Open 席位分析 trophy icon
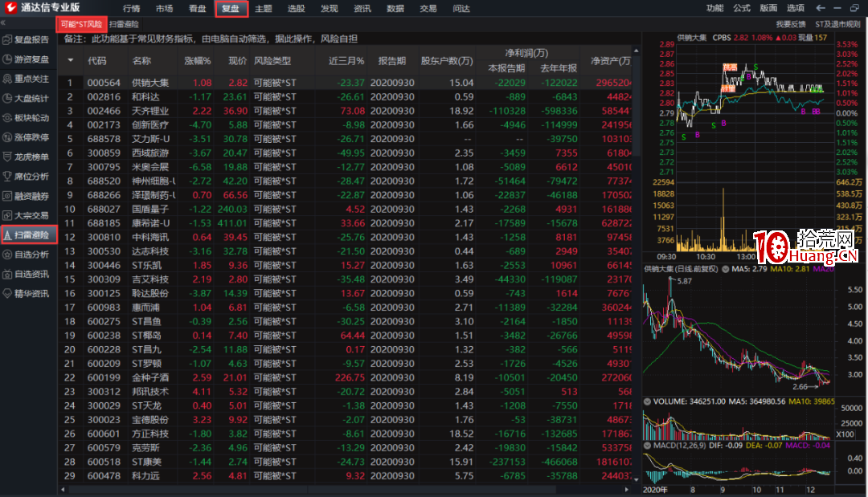868x497 pixels. coord(7,177)
